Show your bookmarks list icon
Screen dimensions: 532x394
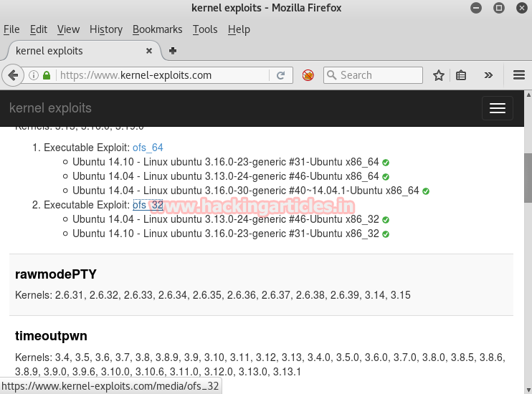point(461,75)
